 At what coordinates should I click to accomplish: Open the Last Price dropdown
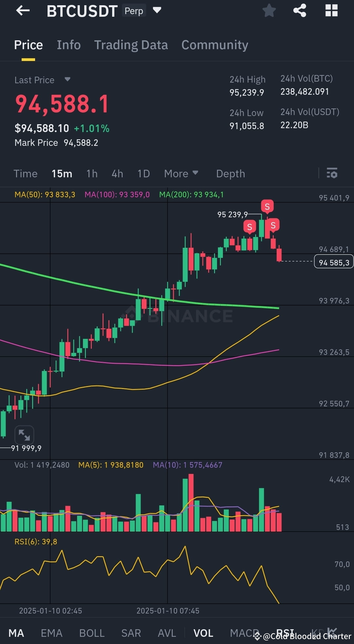pos(43,80)
